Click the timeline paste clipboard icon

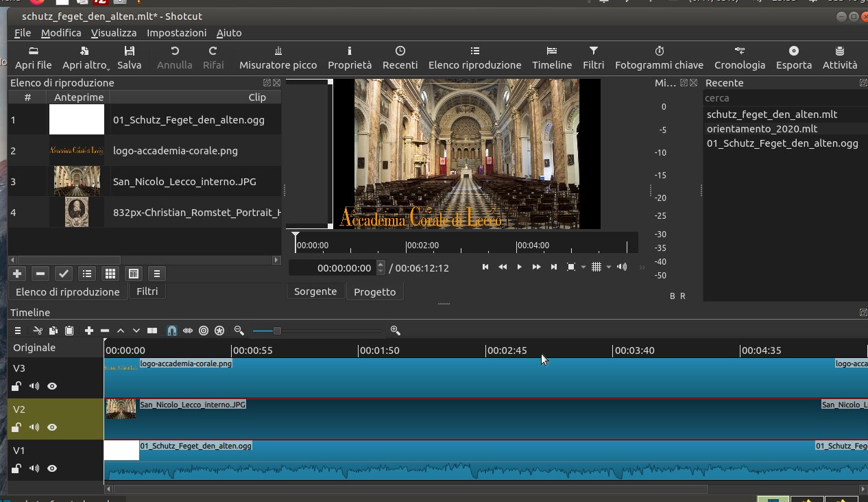pyautogui.click(x=69, y=331)
